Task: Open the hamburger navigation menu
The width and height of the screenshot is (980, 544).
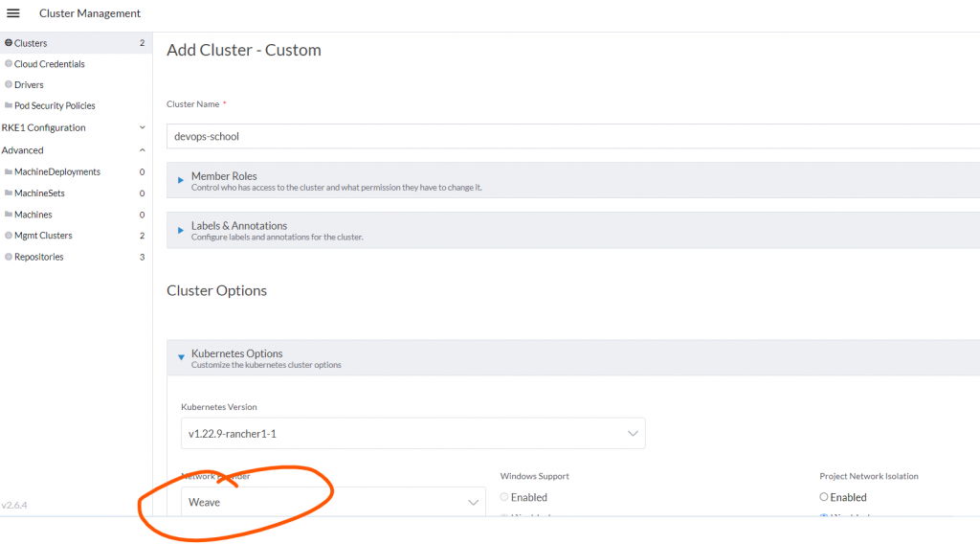Action: (x=13, y=13)
